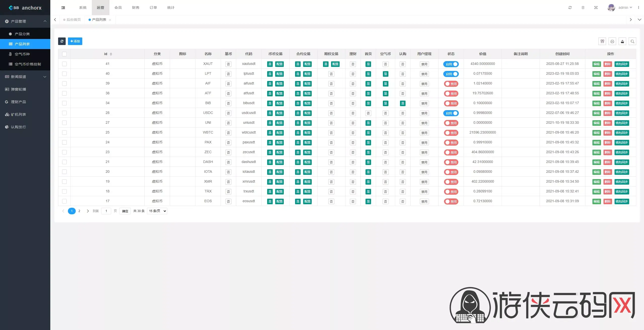The width and height of the screenshot is (644, 330).
Task: Click the 添加 button
Action: pos(75,41)
